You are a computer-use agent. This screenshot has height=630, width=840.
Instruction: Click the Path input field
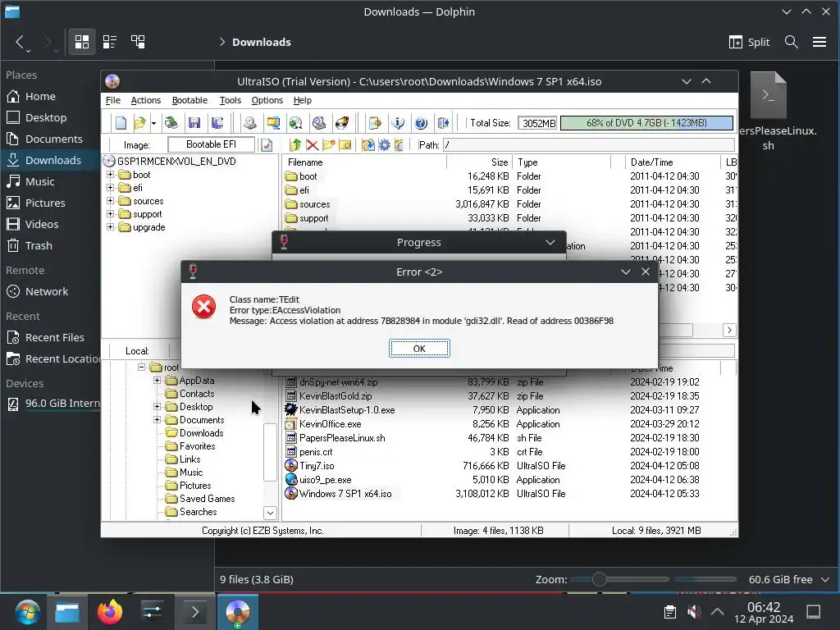[x=589, y=144]
